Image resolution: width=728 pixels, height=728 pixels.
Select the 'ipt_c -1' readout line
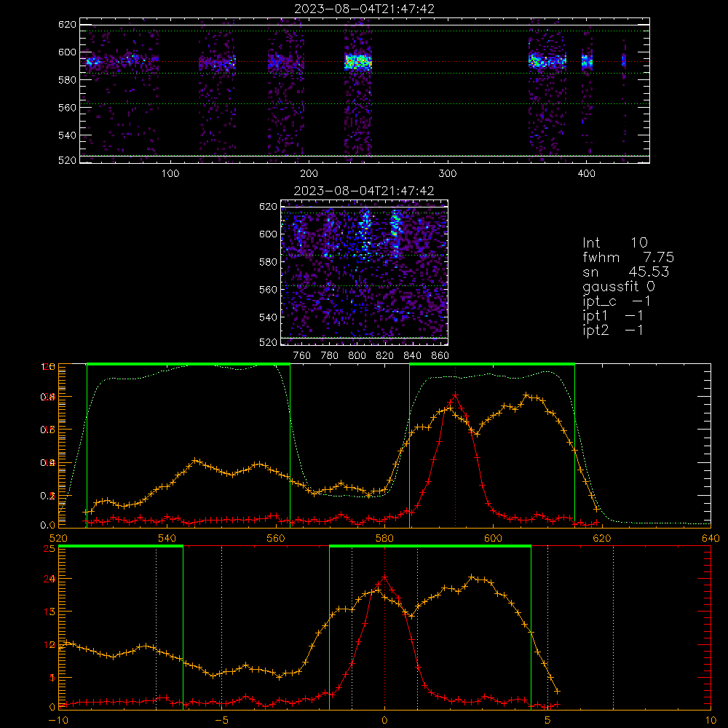click(617, 301)
